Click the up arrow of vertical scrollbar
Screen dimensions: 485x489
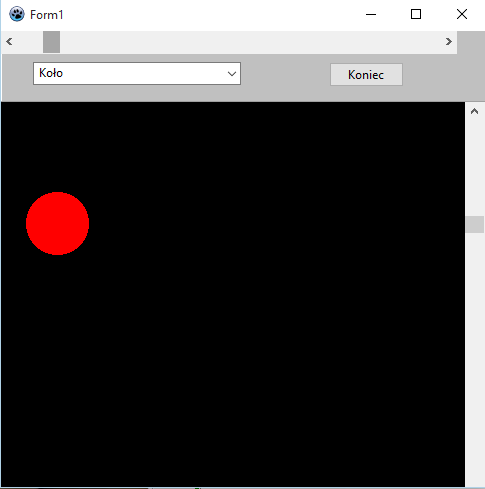(474, 112)
